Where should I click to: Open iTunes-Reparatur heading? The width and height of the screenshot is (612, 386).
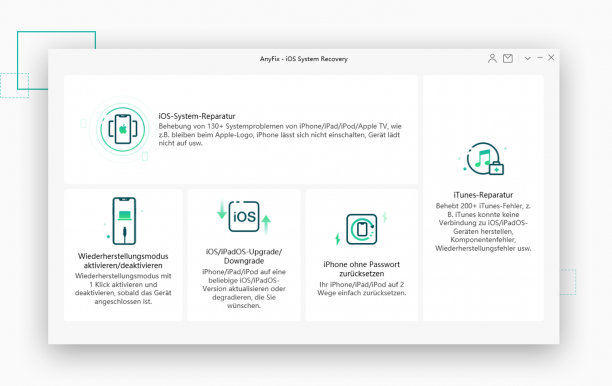483,195
